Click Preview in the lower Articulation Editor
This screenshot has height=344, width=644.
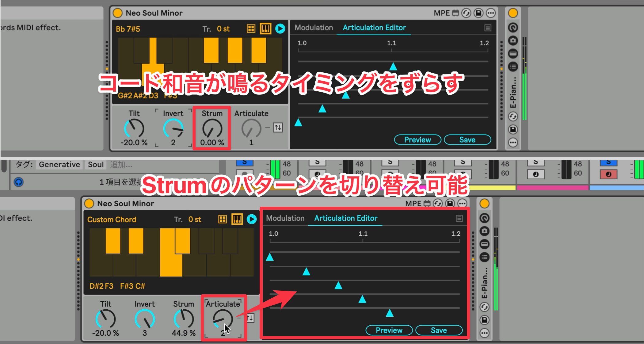pyautogui.click(x=389, y=330)
